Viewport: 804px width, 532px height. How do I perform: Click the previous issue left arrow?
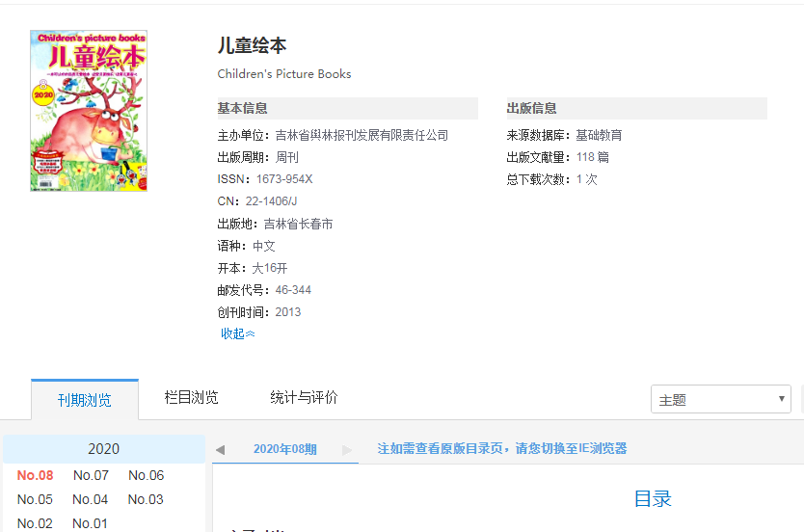220,449
